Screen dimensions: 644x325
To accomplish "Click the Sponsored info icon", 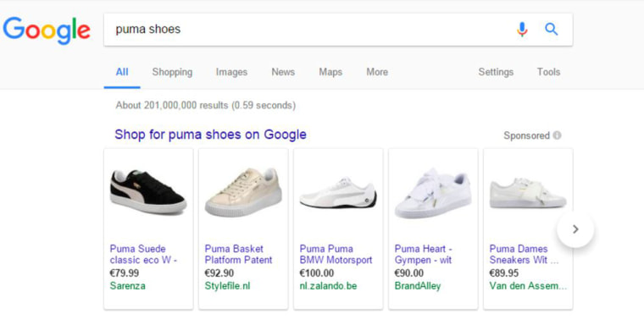I will click(557, 135).
